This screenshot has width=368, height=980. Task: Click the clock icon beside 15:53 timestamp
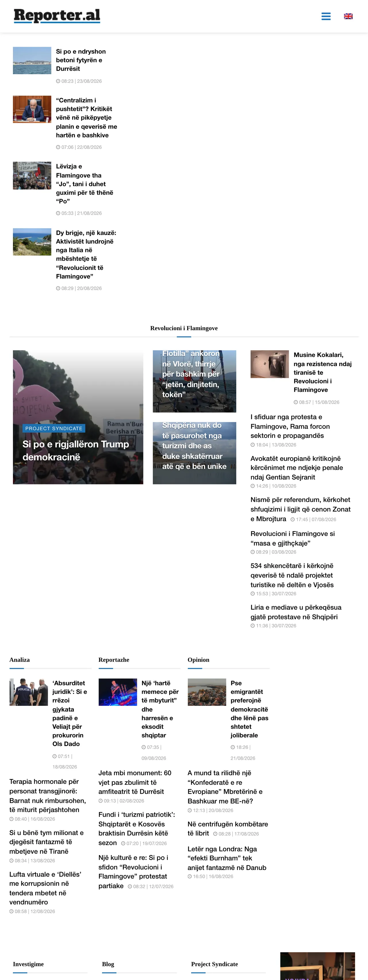pos(253,594)
